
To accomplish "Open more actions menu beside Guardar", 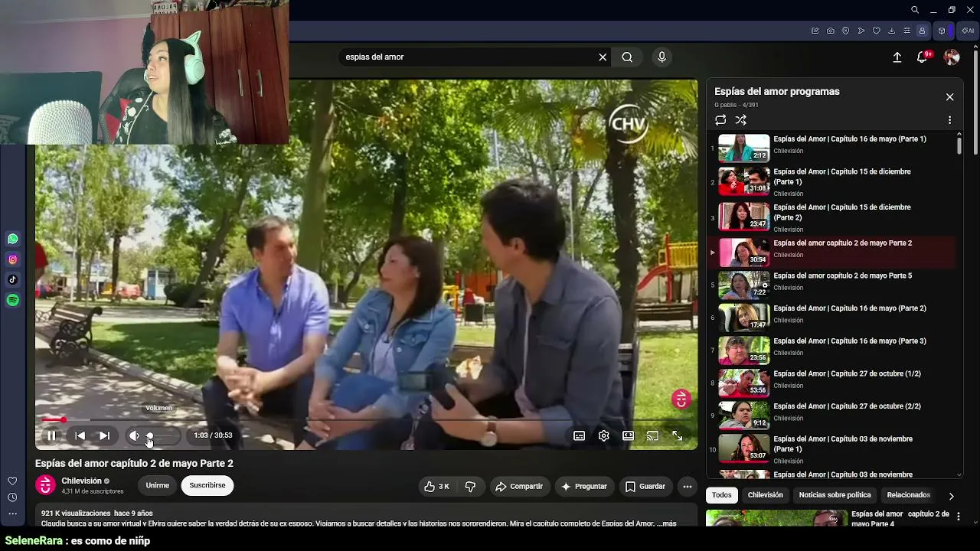I will pyautogui.click(x=688, y=486).
